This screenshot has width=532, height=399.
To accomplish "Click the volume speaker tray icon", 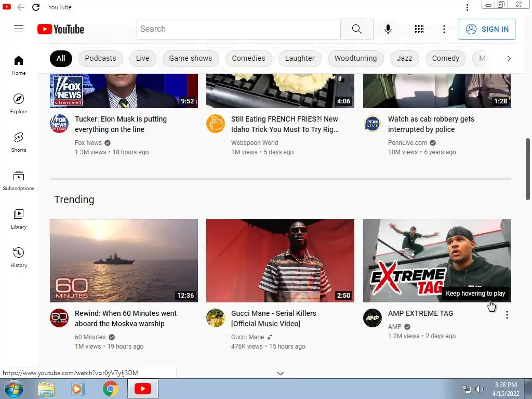I will (x=479, y=389).
